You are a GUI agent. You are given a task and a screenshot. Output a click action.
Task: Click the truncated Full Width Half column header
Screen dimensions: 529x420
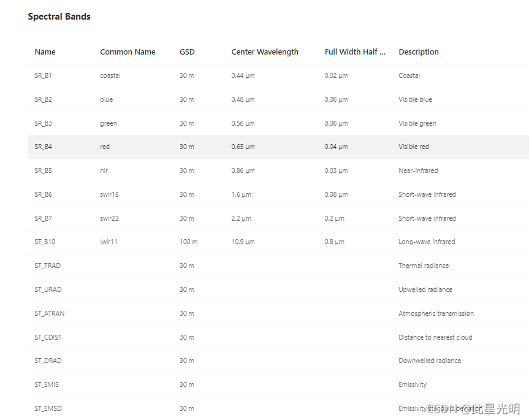[x=355, y=52]
